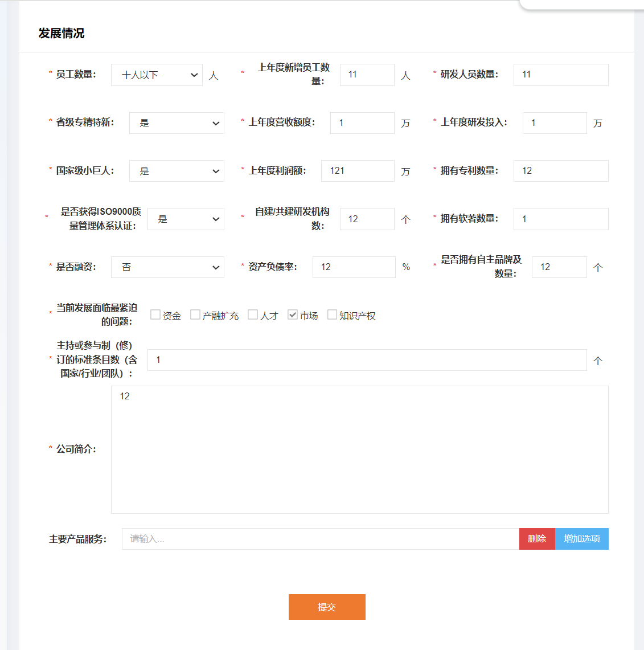Viewport: 644px width, 650px height.
Task: Click the 公司简介 label
Action: [x=76, y=449]
